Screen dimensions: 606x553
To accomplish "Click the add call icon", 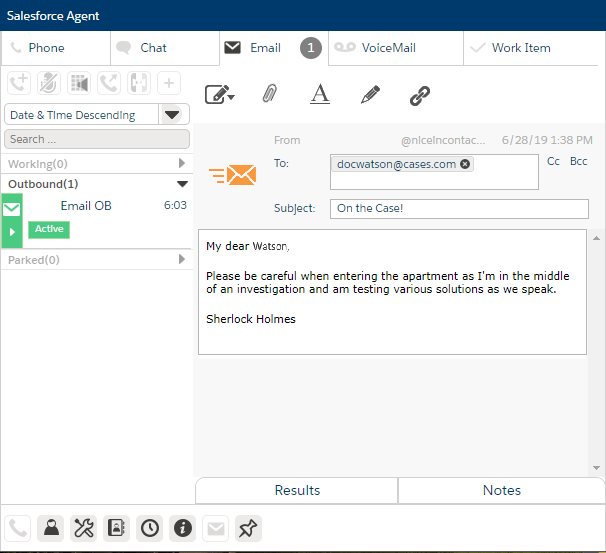I will (19, 83).
